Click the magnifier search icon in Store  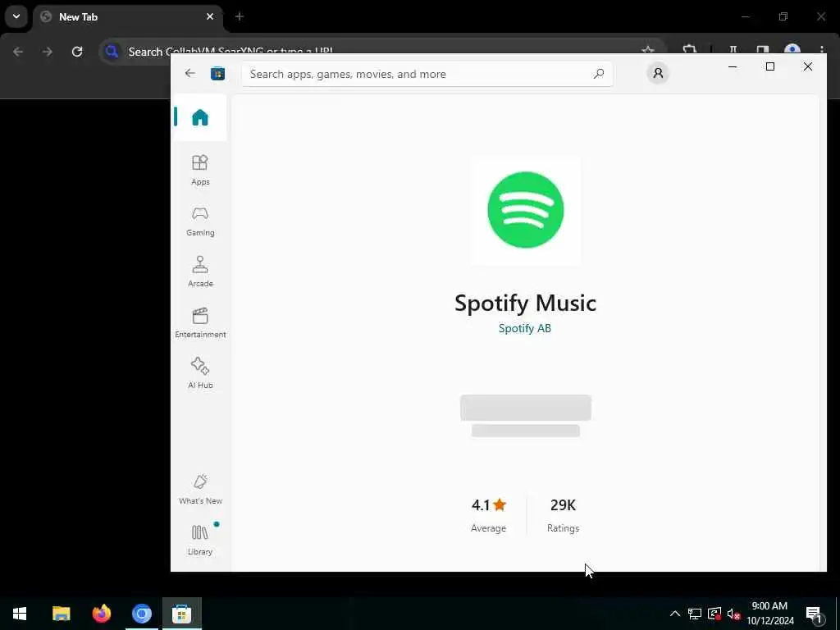pos(598,74)
